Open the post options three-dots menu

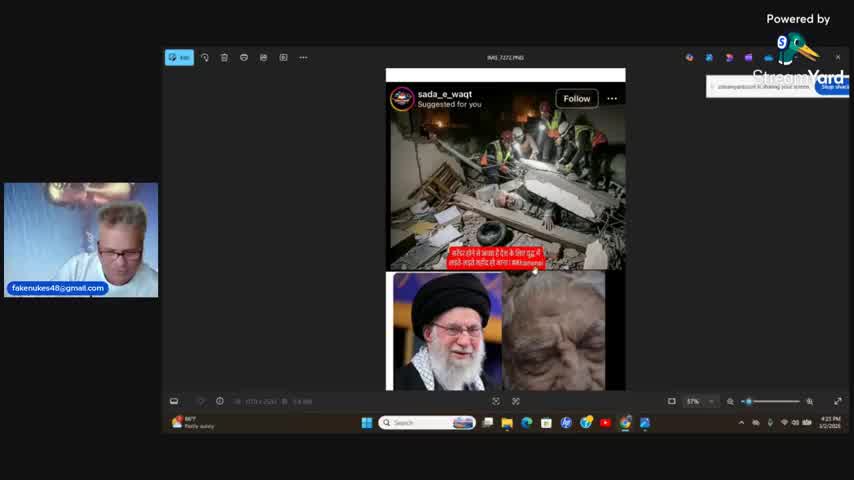point(612,98)
